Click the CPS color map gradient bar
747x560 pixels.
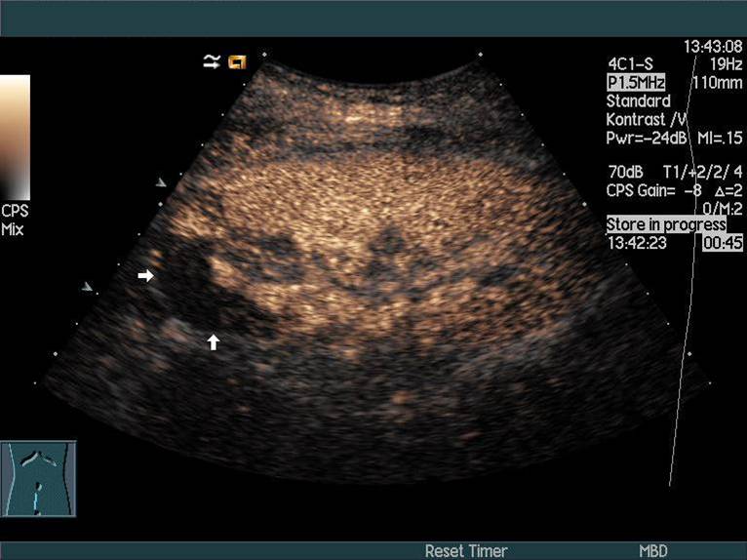point(15,137)
